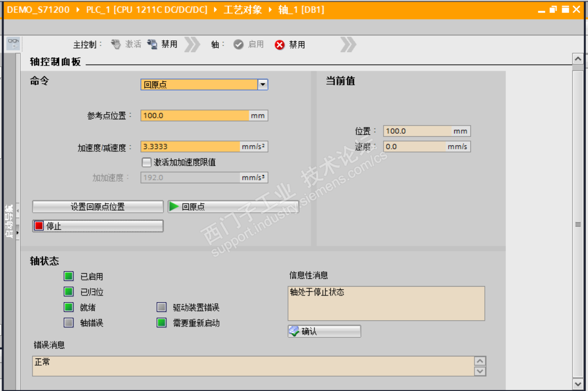
Task: Disable the axis with red X 禁用
Action: point(290,44)
